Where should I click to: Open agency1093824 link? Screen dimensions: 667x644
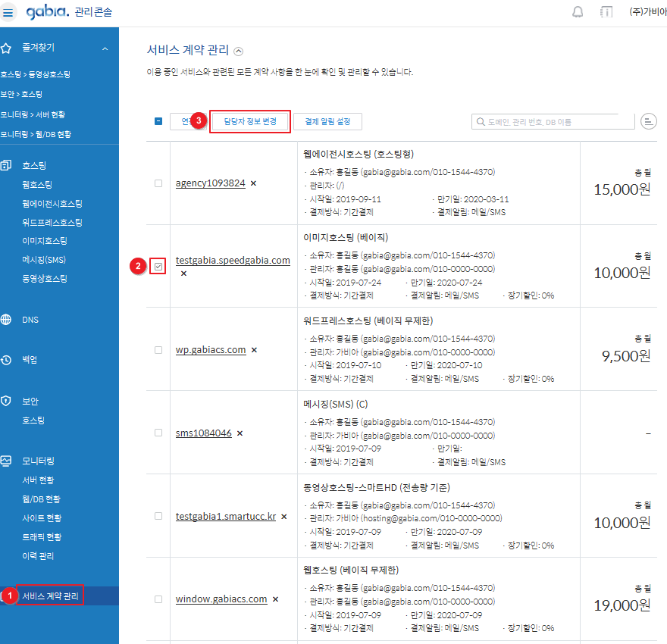pyautogui.click(x=211, y=183)
